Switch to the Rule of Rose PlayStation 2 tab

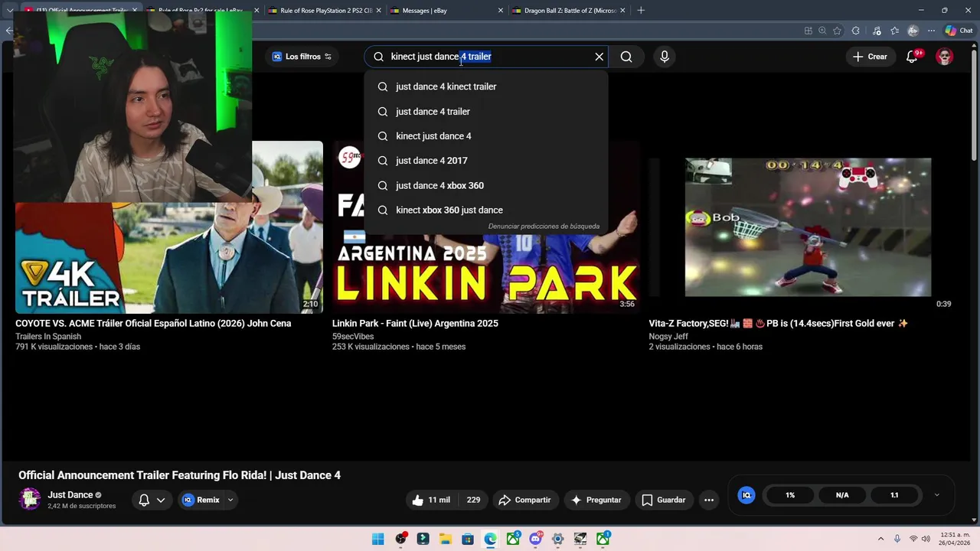(x=325, y=11)
